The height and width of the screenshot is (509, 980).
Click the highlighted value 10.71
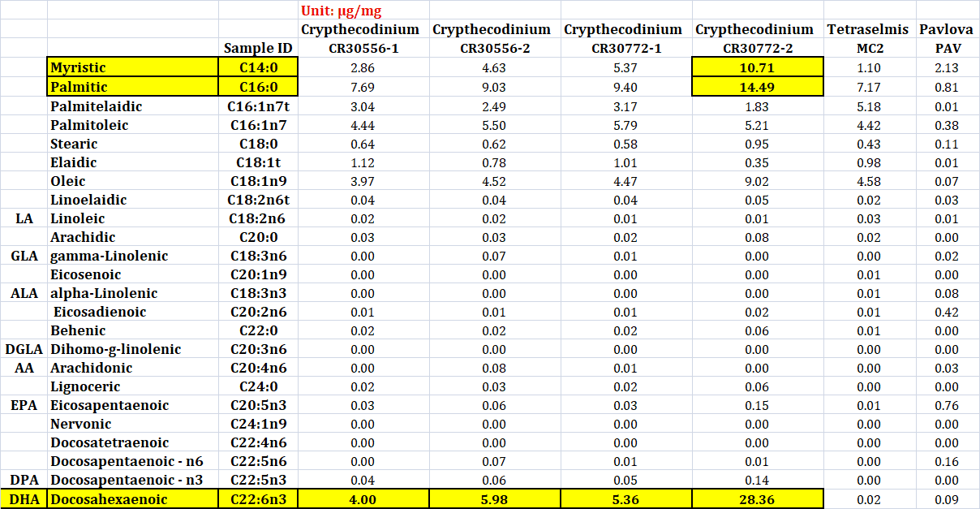pyautogui.click(x=758, y=67)
